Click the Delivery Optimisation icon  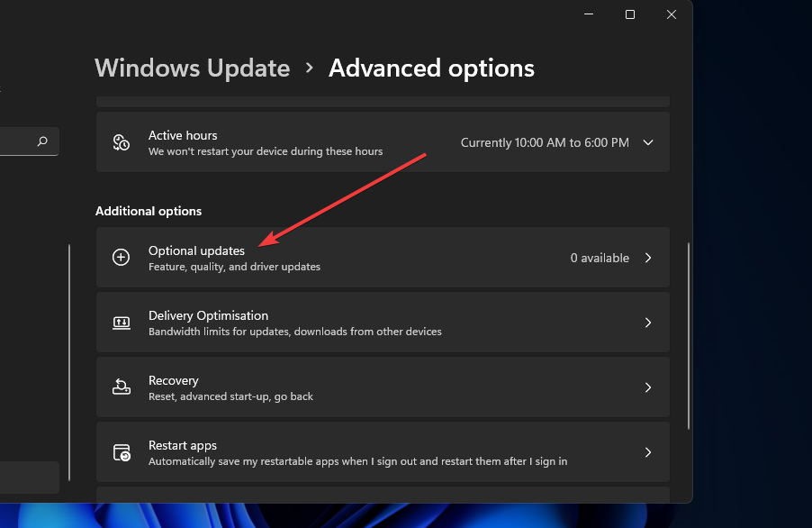coord(122,323)
